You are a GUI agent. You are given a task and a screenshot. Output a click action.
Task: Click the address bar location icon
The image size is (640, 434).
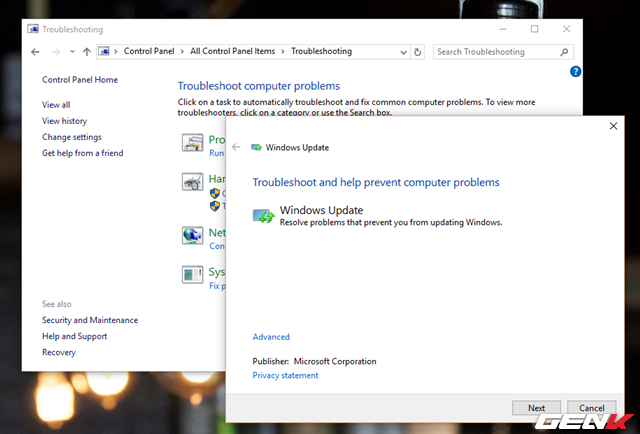pos(104,51)
